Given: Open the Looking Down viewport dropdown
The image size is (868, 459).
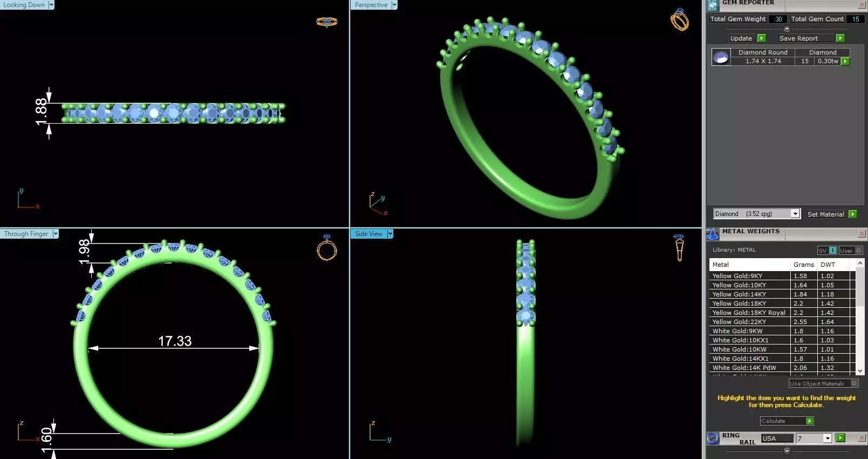Looking at the screenshot, I should tap(51, 5).
